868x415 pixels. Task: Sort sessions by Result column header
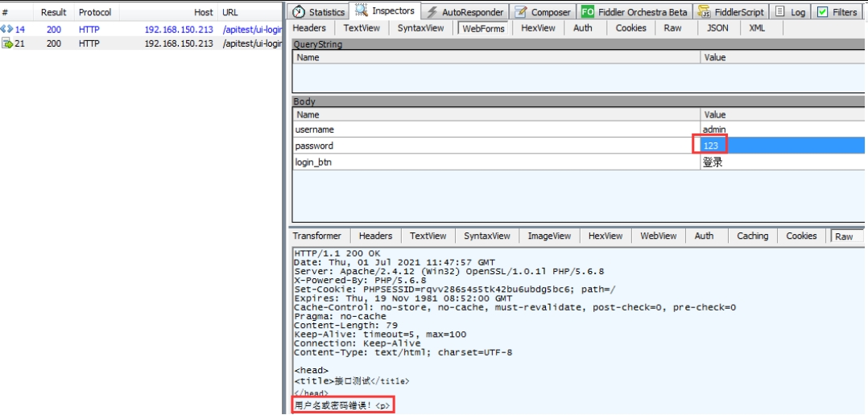(x=54, y=12)
